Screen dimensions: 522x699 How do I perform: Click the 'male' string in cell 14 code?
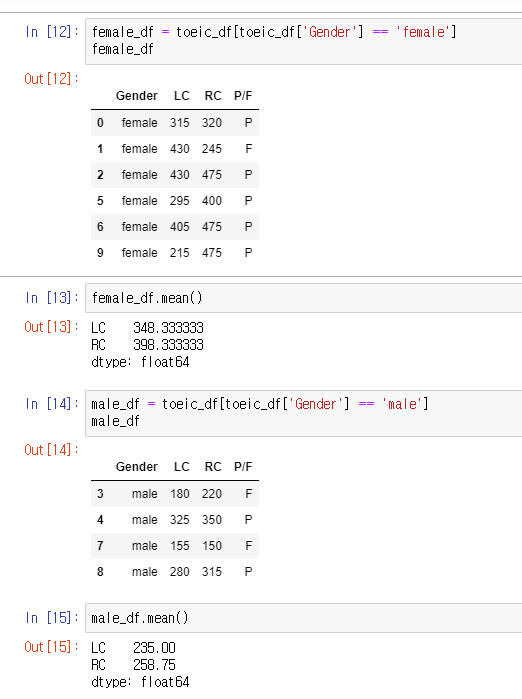coord(402,404)
